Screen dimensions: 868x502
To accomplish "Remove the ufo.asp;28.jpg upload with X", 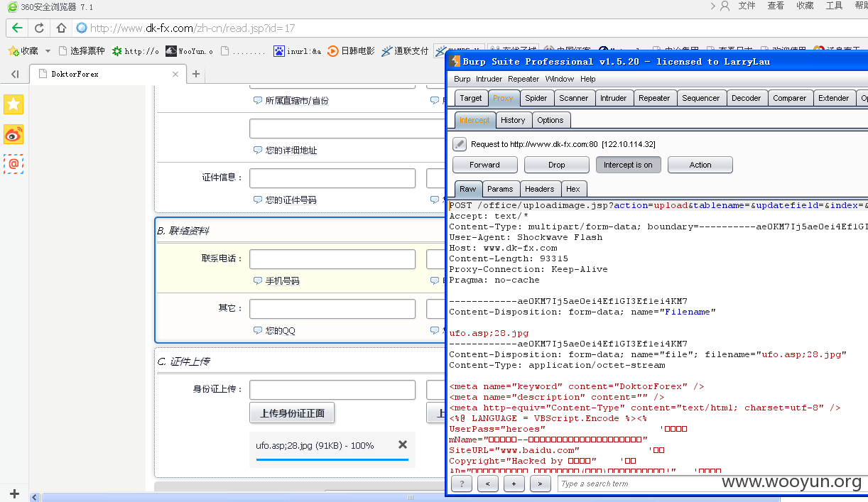I will pyautogui.click(x=403, y=444).
